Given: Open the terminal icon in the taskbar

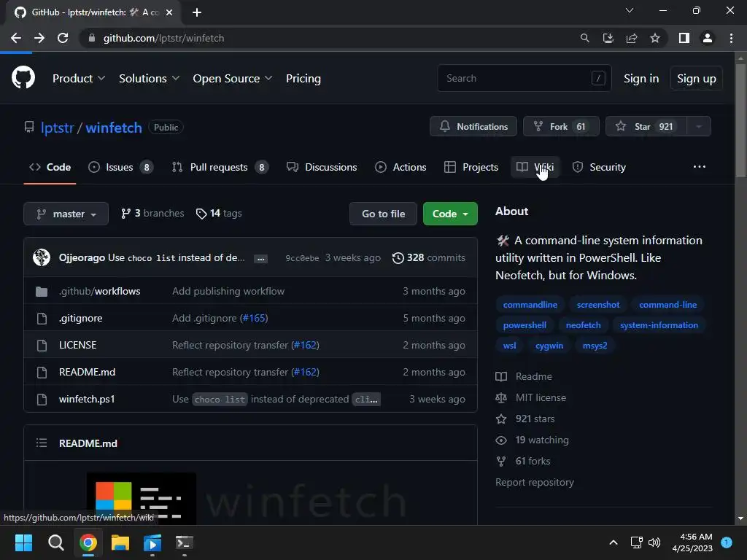Looking at the screenshot, I should click(185, 542).
